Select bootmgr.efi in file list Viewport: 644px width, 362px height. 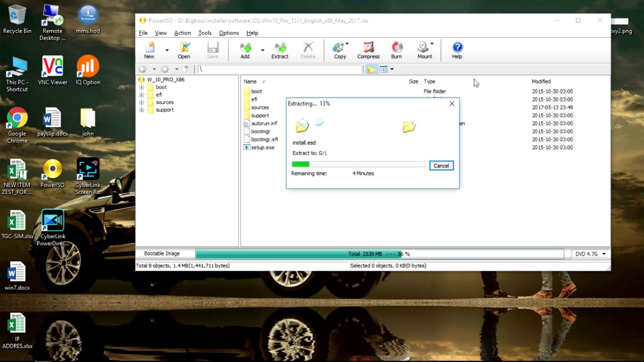coord(265,139)
